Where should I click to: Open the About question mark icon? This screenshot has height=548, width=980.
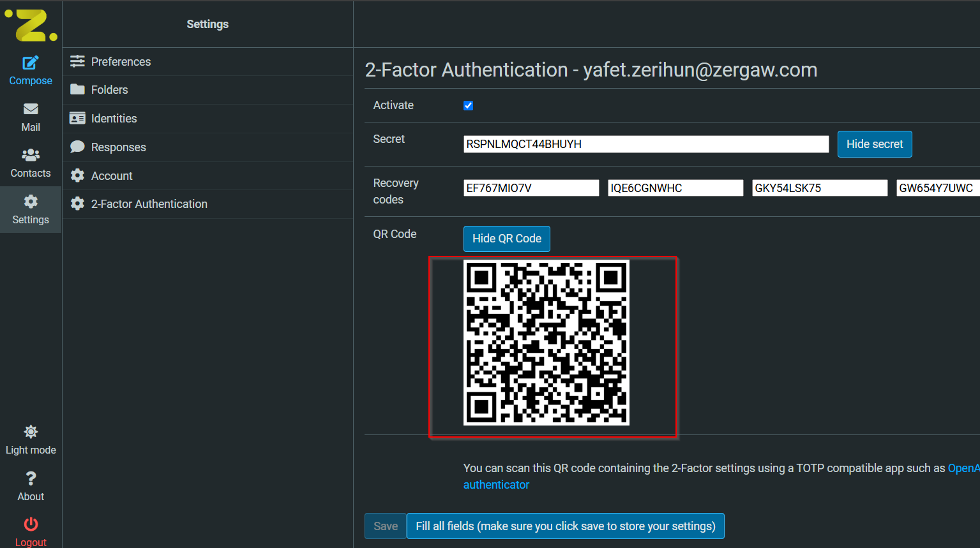pos(30,478)
